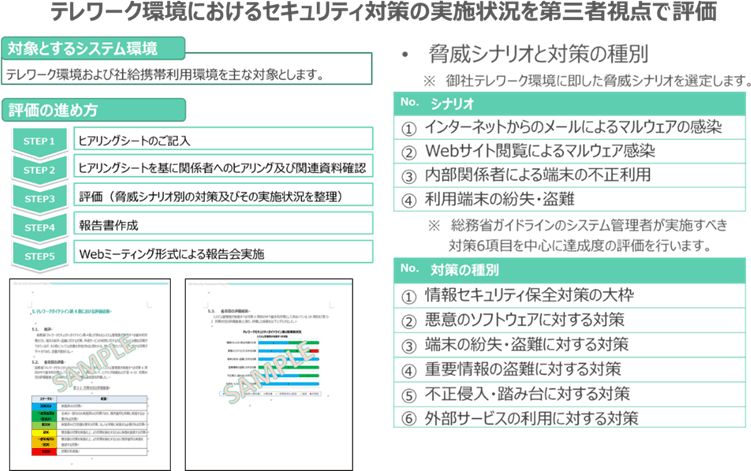The image size is (751, 471).
Task: Select row '情報セキュリティ保全対策の大枠'
Action: click(x=569, y=296)
